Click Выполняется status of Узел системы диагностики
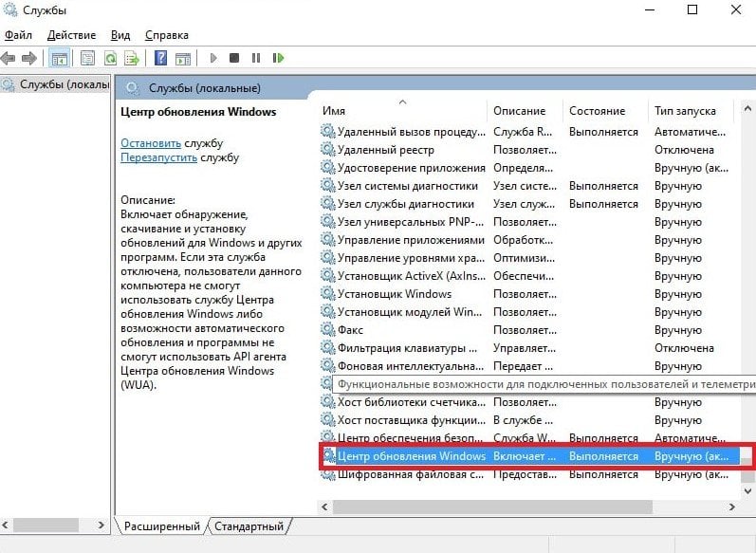Screen dimensions: 756x553 click(603, 186)
